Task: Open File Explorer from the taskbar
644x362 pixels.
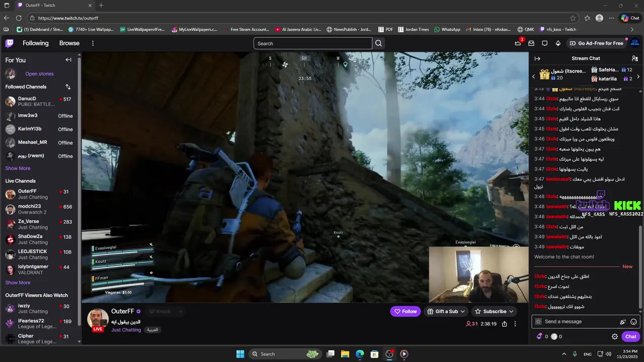Action: (345, 354)
